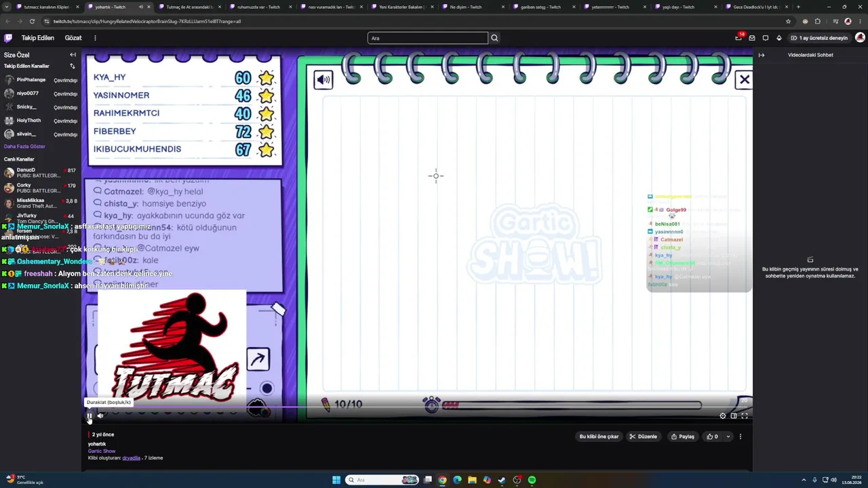Open HolyThoth channel in sidebar
Screen dimensions: 868x488
pos(41,121)
